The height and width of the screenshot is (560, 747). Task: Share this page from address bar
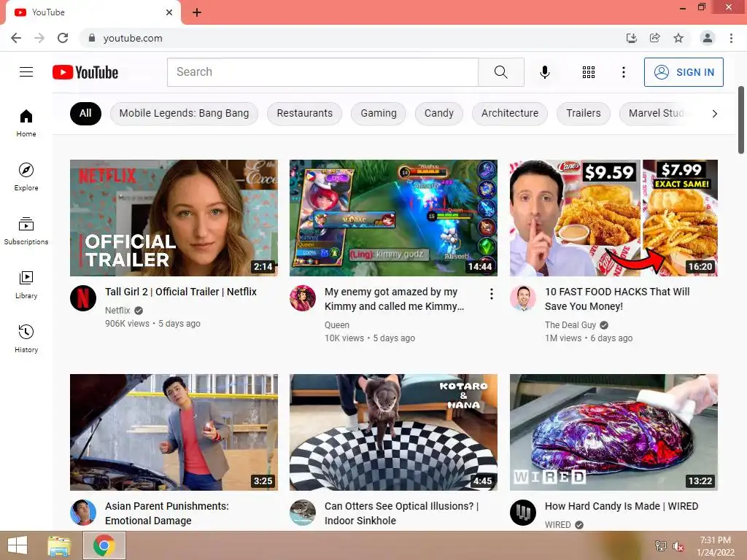click(x=654, y=38)
